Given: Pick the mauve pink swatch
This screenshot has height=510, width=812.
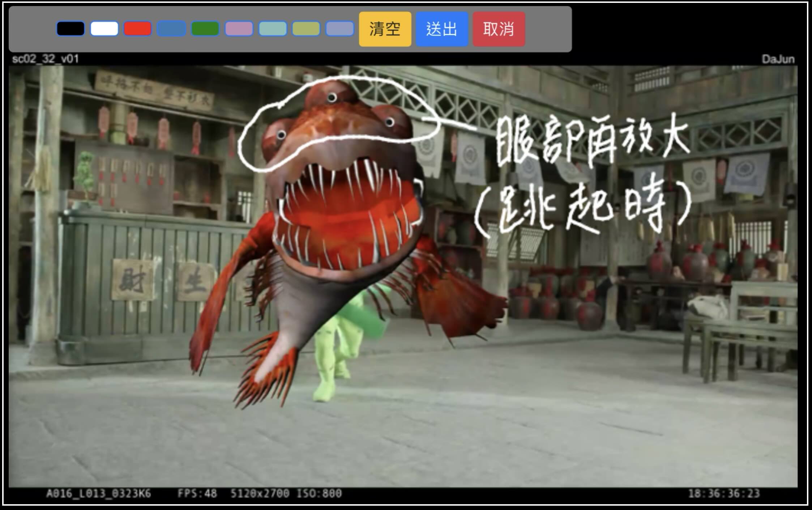Looking at the screenshot, I should tap(239, 29).
